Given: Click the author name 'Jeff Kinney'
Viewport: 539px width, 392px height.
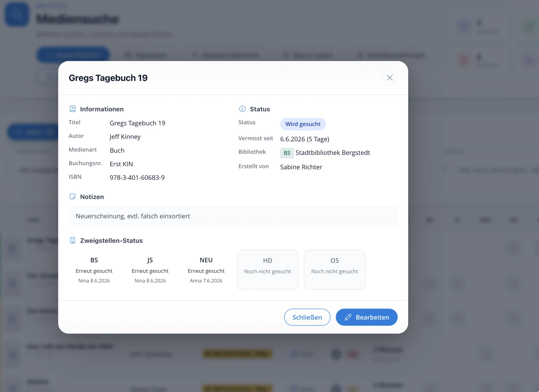Looking at the screenshot, I should tap(125, 137).
